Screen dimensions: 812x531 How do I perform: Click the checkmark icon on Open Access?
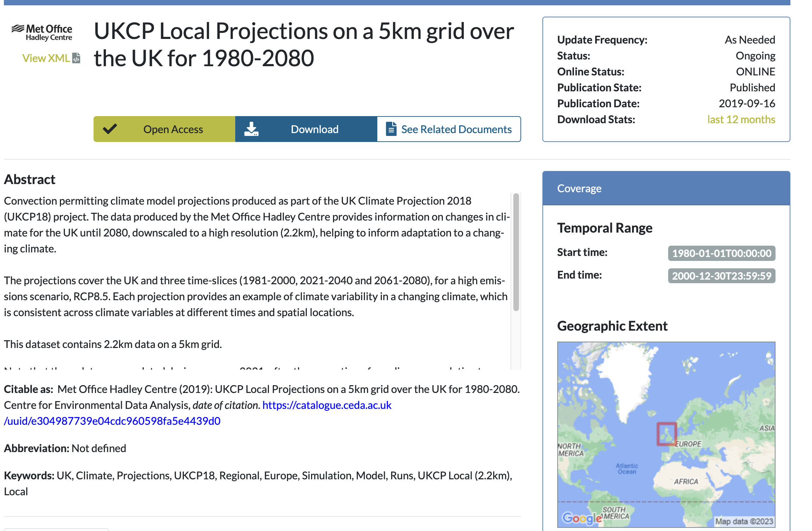tap(110, 129)
